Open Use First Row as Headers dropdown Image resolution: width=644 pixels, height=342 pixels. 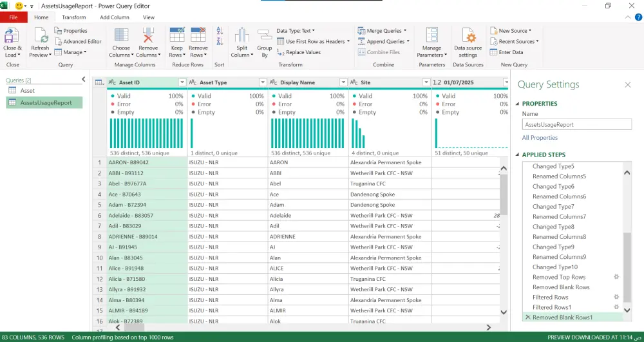coord(348,41)
